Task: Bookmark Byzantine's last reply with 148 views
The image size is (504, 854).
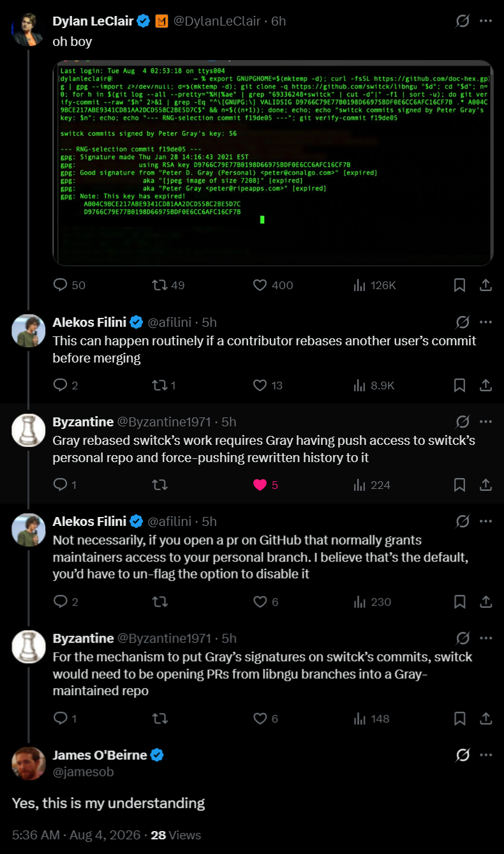Action: tap(459, 719)
